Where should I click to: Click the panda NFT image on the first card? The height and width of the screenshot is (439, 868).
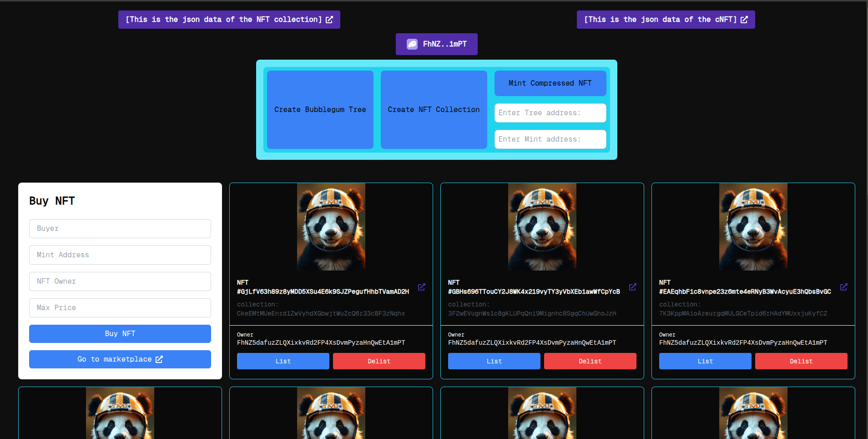coord(331,226)
